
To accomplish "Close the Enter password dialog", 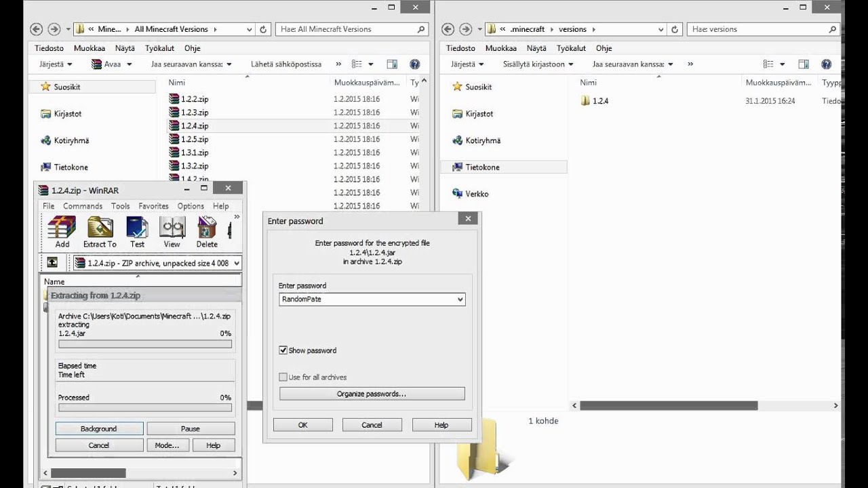I will click(467, 219).
